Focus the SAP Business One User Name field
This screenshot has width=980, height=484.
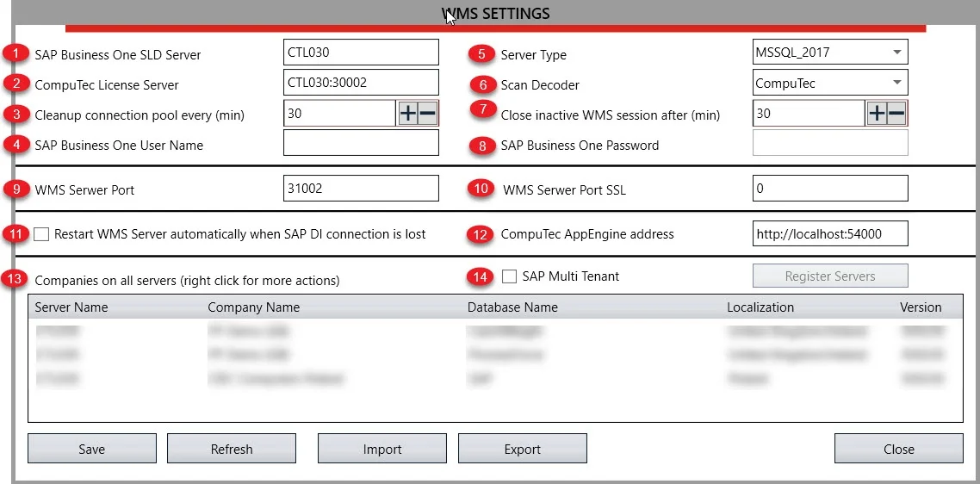(x=361, y=143)
